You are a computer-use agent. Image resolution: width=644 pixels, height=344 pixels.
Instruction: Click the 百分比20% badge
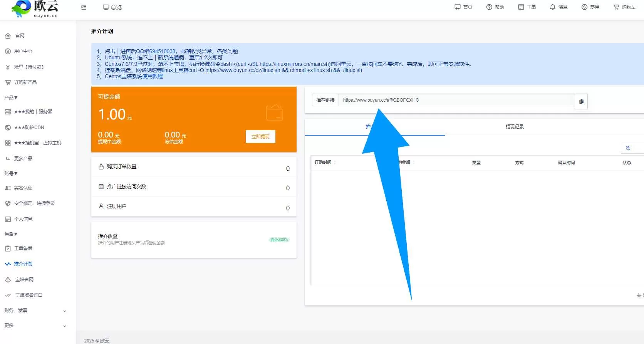pyautogui.click(x=279, y=240)
